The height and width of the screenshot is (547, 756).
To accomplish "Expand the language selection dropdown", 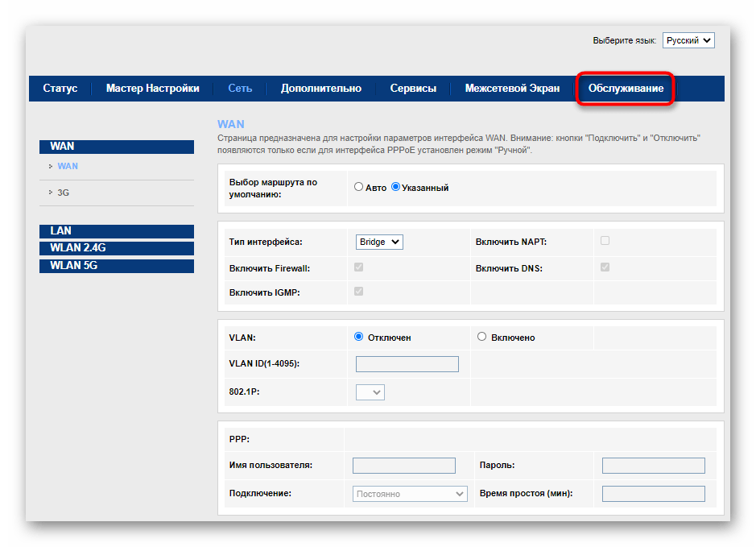I will (x=688, y=40).
